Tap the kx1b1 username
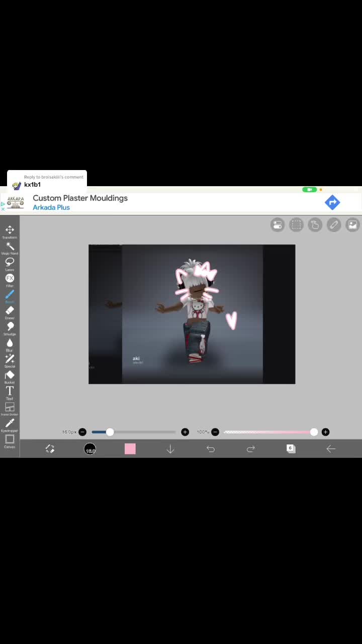Screen dimensions: 362x644 coord(32,185)
